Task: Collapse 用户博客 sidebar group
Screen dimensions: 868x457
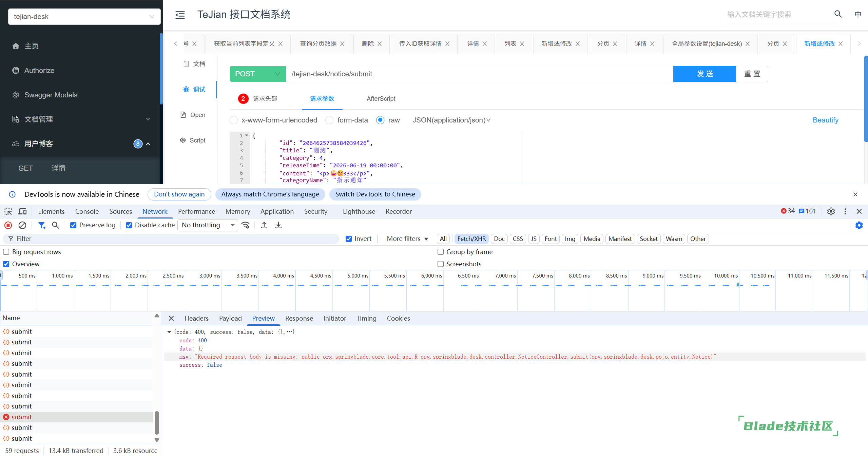Action: point(81,144)
